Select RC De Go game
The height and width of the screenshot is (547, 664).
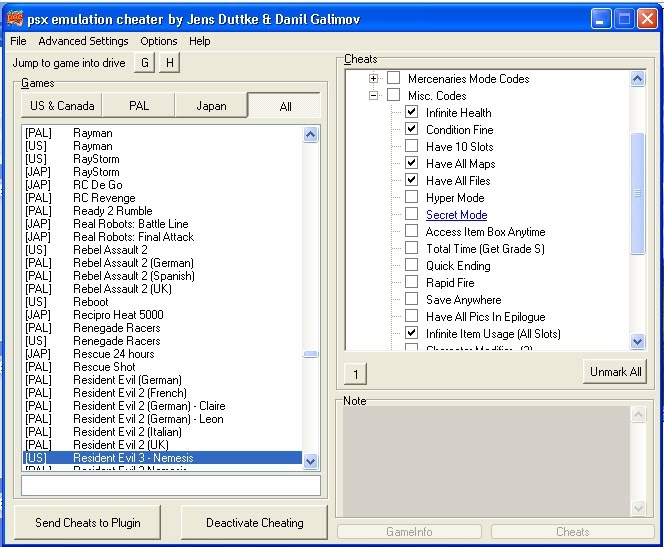(x=163, y=185)
